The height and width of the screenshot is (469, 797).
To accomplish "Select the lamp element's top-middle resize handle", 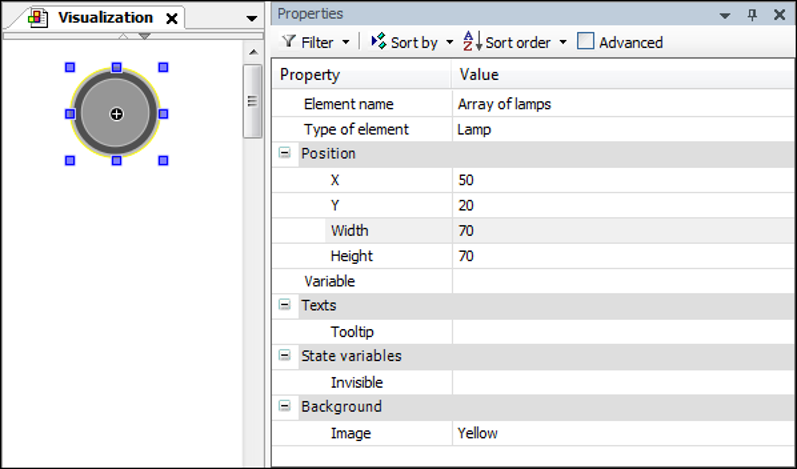I will coord(116,67).
